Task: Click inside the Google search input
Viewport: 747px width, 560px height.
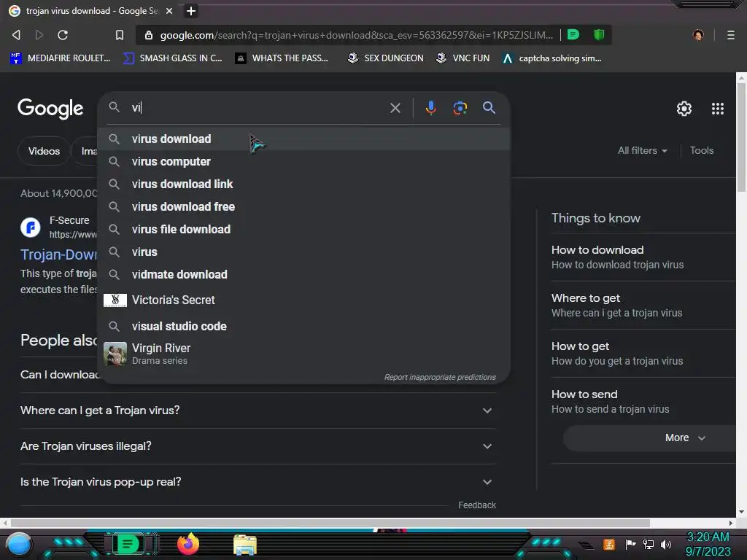Action: tap(258, 108)
